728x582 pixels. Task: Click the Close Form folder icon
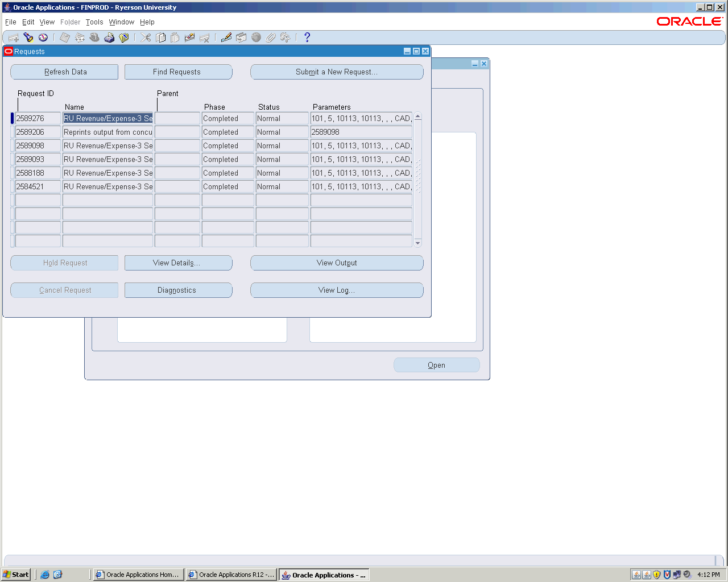124,38
